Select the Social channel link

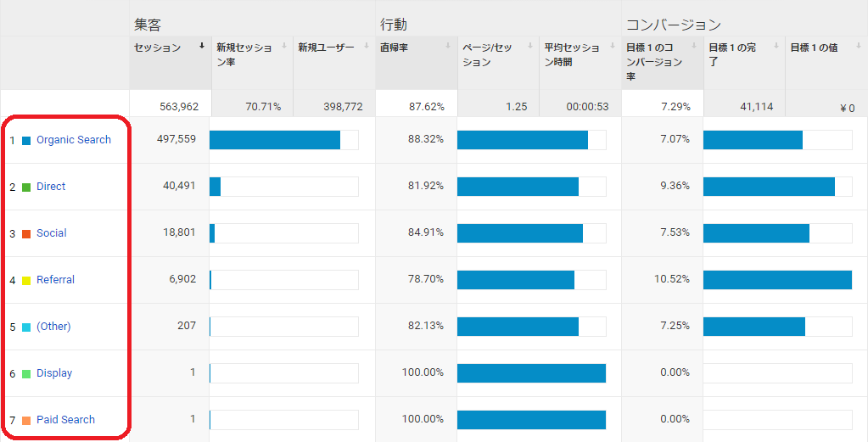click(x=52, y=233)
